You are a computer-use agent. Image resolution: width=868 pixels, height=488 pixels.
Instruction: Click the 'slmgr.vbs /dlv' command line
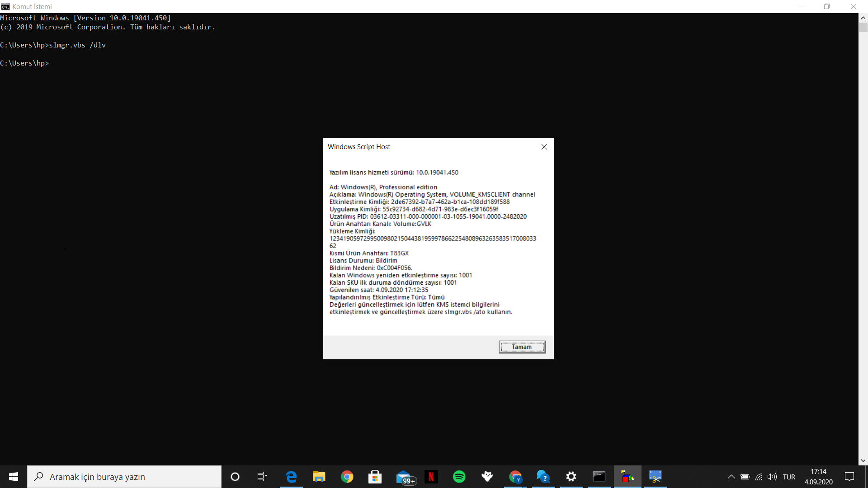[x=77, y=45]
